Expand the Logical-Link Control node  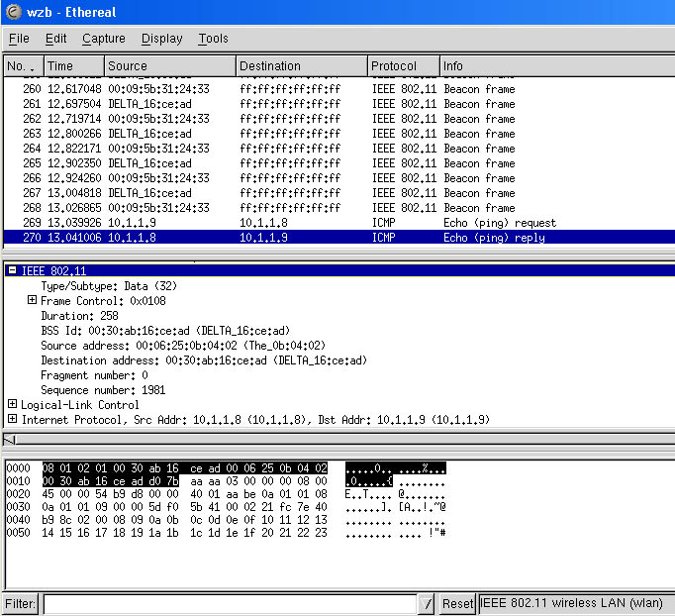(x=13, y=404)
